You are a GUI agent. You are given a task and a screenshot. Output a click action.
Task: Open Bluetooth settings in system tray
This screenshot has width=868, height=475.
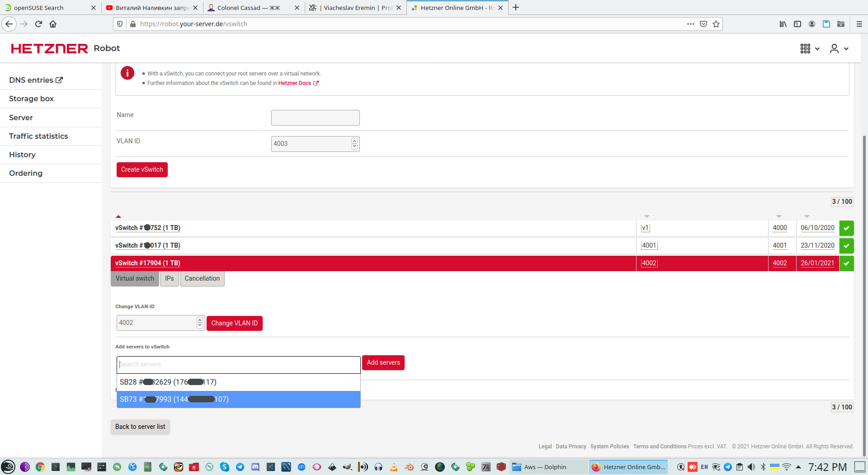(x=763, y=467)
